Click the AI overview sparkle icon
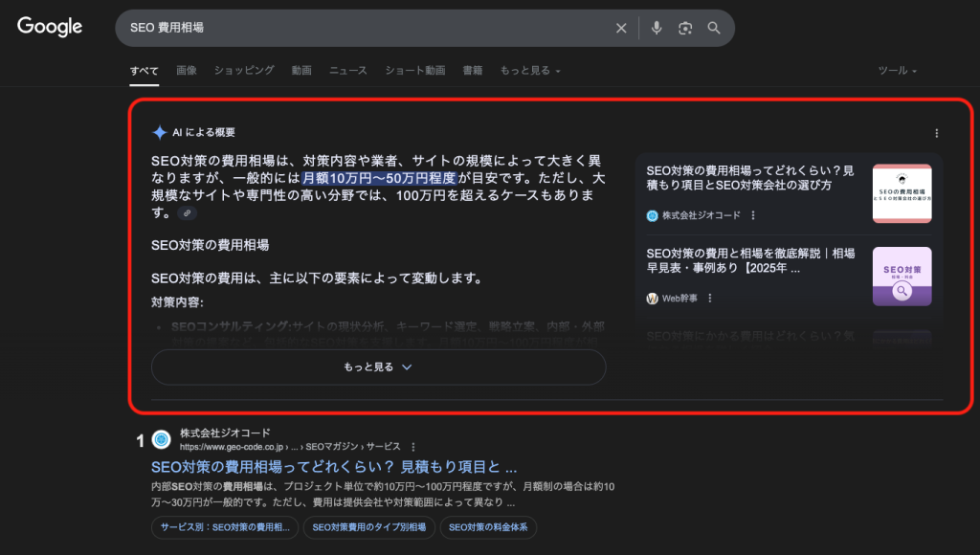 (x=160, y=132)
